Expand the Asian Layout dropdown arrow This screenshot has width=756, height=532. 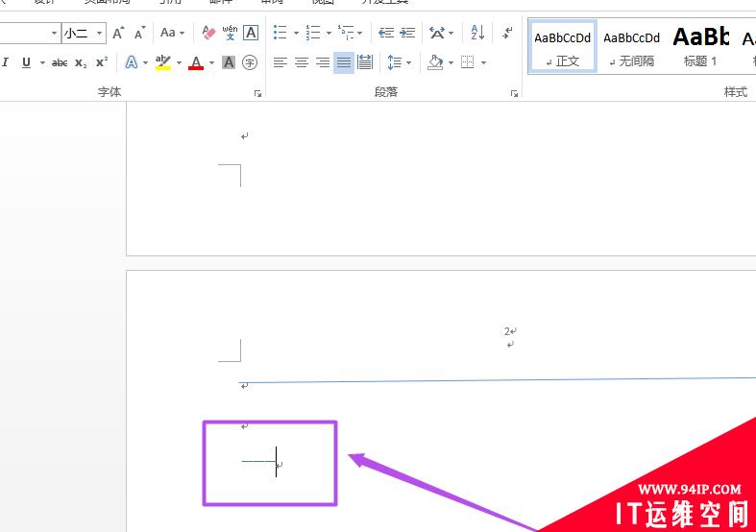click(451, 34)
